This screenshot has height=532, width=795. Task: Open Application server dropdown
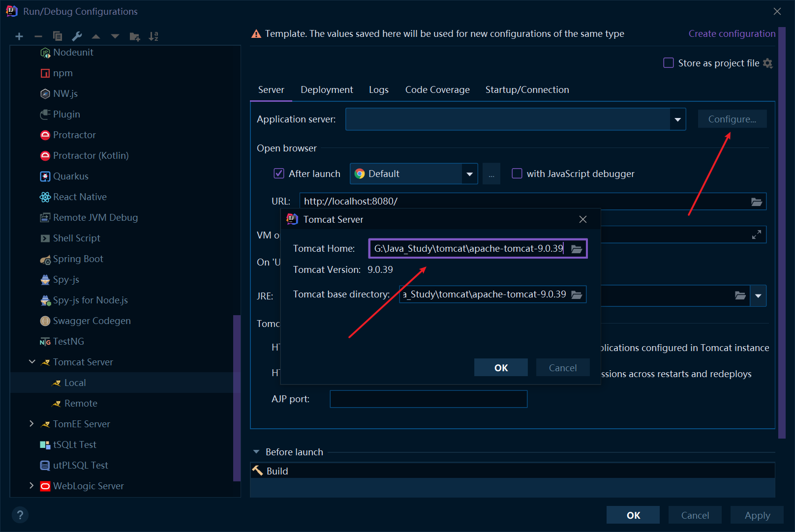[x=677, y=119]
